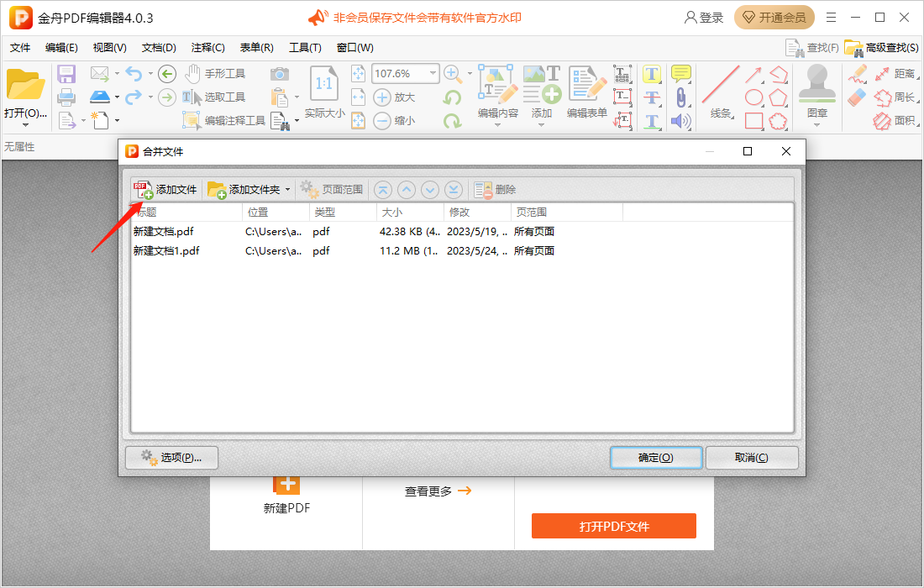924x588 pixels.
Task: Expand 图章 dropdown arrow
Action: tap(816, 125)
